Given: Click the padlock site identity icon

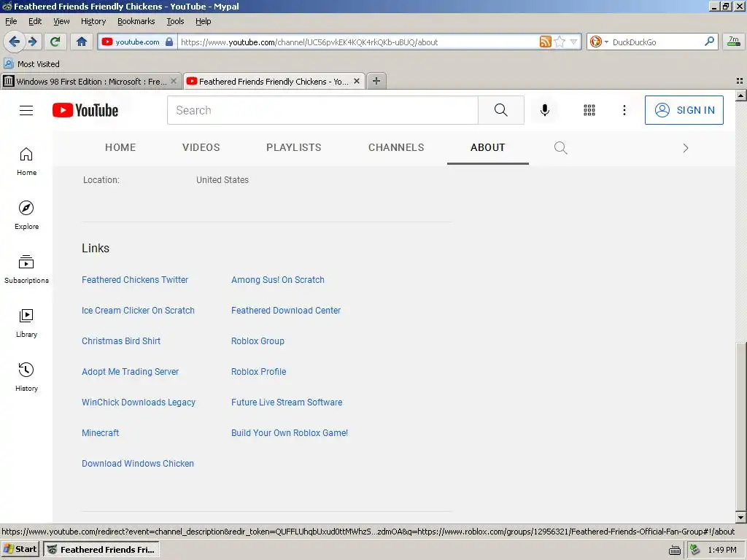Looking at the screenshot, I should tap(169, 42).
